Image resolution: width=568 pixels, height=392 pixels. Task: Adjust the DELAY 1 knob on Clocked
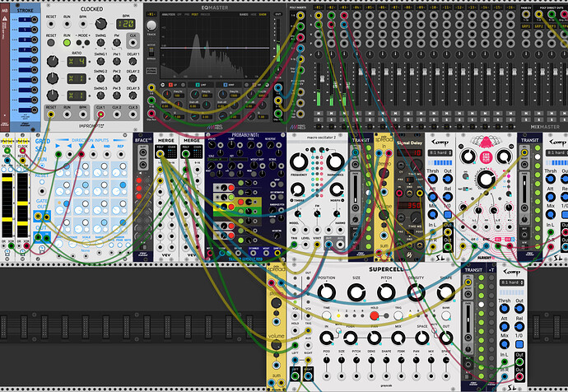coord(133,61)
